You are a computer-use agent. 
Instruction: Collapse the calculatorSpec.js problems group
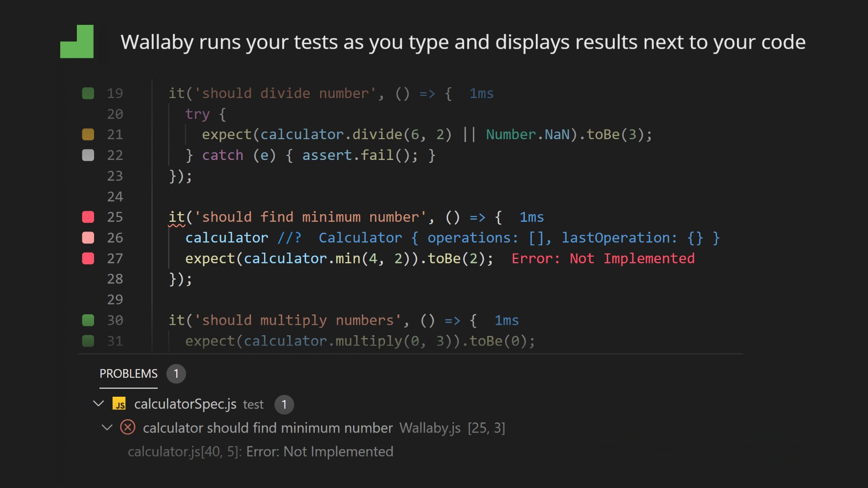pos(99,403)
